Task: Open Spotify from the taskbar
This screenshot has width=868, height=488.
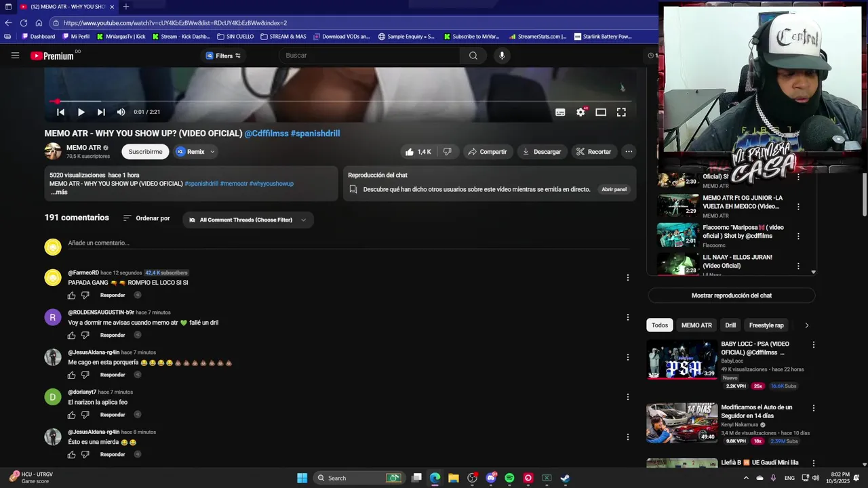Action: [509, 478]
